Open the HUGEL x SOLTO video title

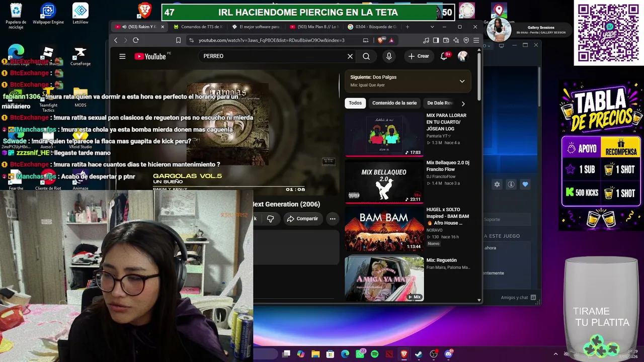(x=448, y=216)
